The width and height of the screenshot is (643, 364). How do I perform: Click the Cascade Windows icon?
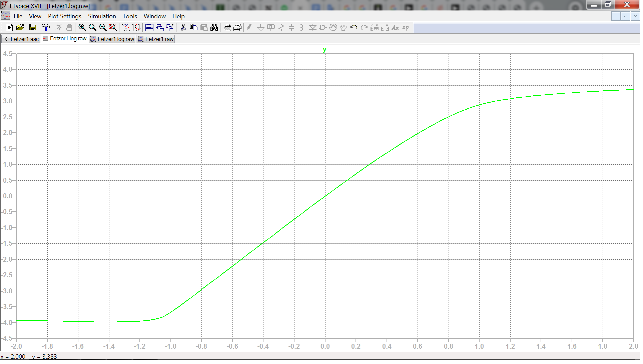[159, 28]
